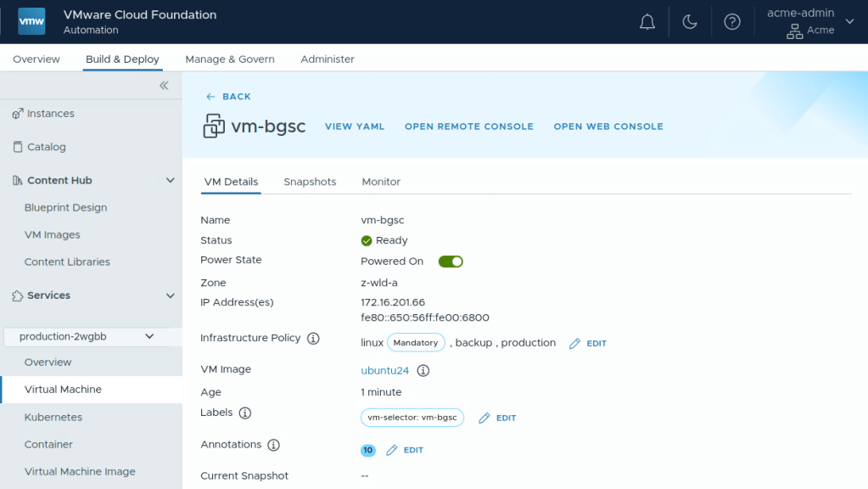Click the zone value z-wld-a
The image size is (868, 489).
[379, 283]
